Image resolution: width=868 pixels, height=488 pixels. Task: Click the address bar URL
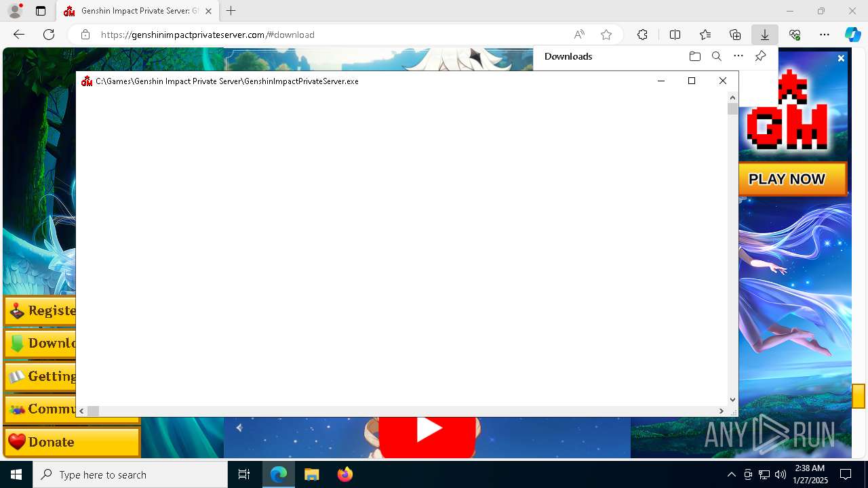click(x=208, y=35)
